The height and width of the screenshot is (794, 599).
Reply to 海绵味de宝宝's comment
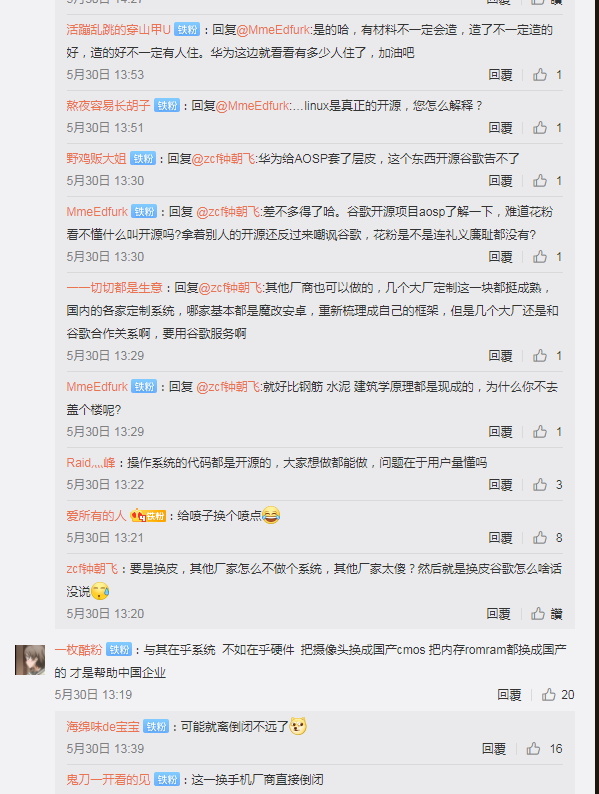click(x=494, y=748)
